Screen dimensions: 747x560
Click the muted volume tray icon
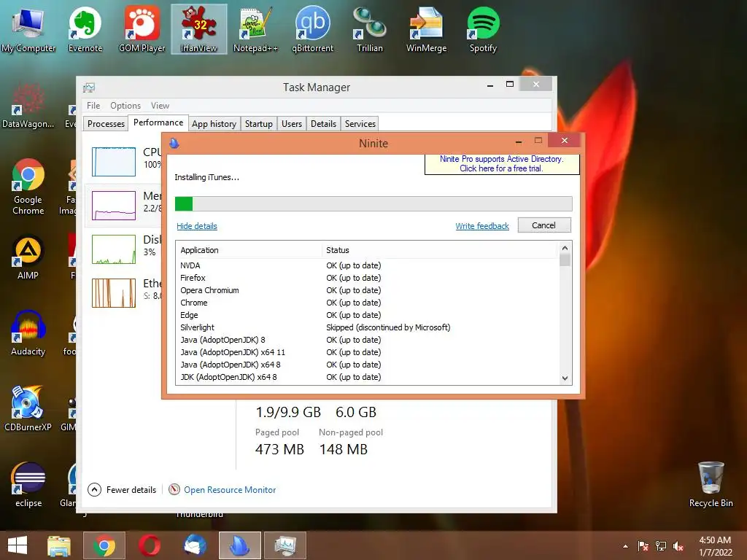click(x=678, y=546)
